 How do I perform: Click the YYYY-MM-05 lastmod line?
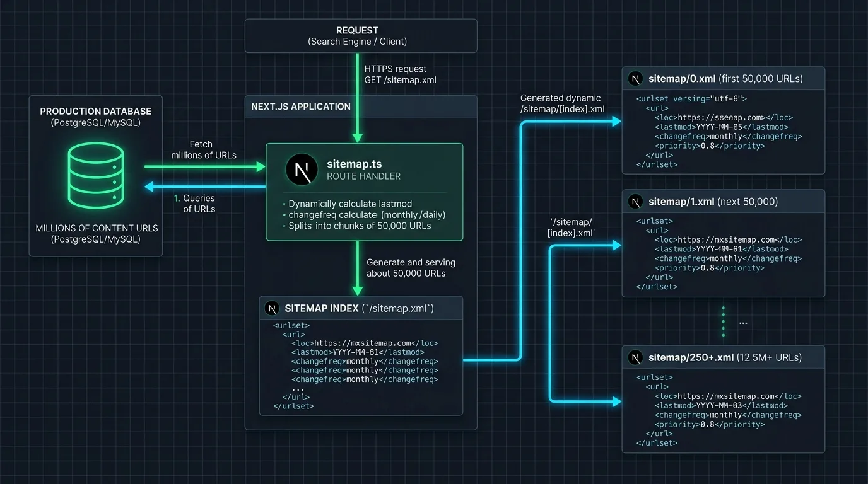point(722,127)
